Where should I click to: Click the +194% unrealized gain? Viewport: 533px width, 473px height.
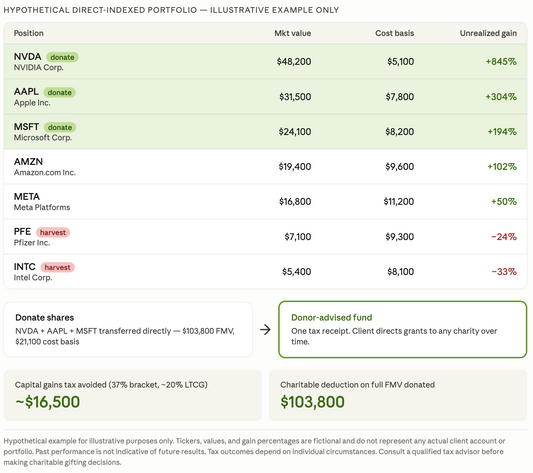[502, 132]
